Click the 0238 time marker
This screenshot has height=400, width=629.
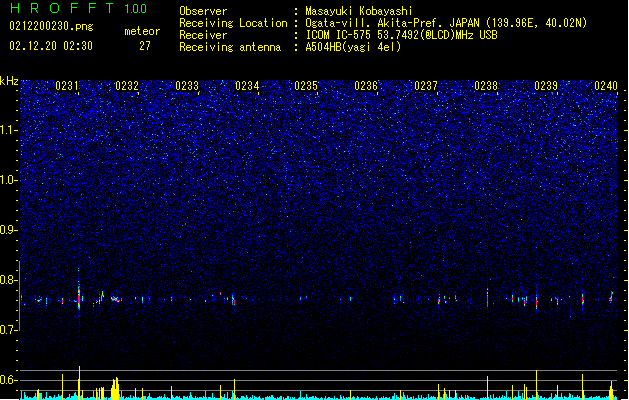486,86
